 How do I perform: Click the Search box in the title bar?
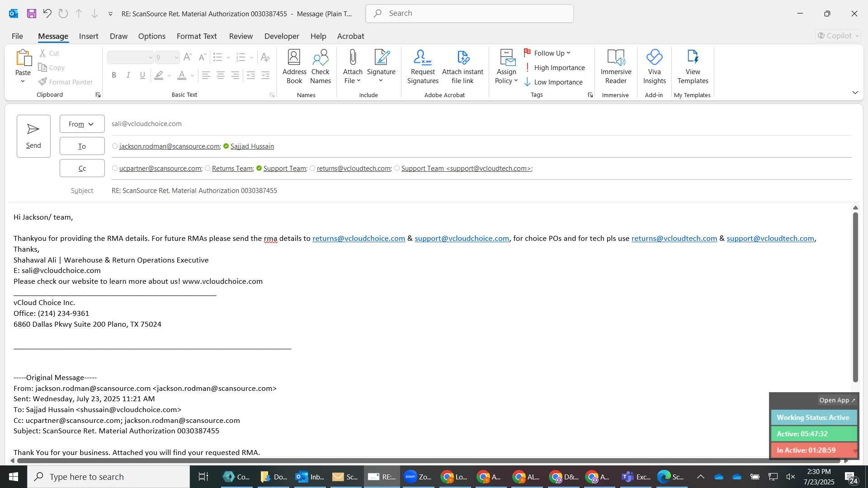(469, 14)
